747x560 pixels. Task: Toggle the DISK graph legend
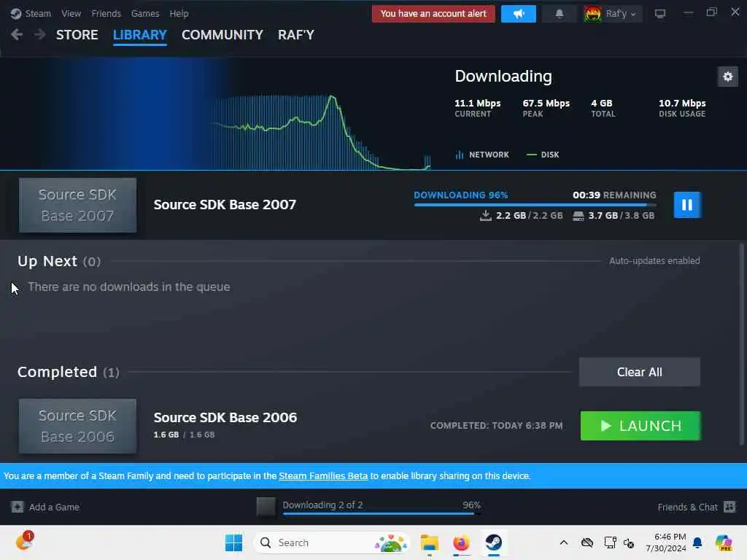[543, 155]
